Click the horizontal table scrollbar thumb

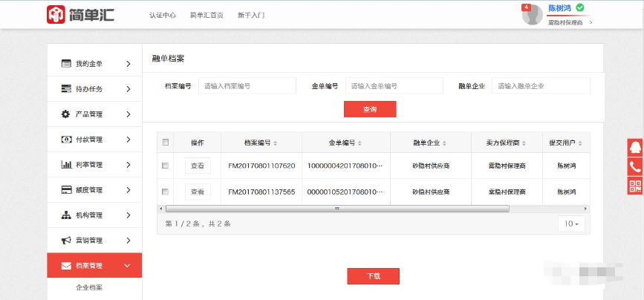click(x=337, y=209)
